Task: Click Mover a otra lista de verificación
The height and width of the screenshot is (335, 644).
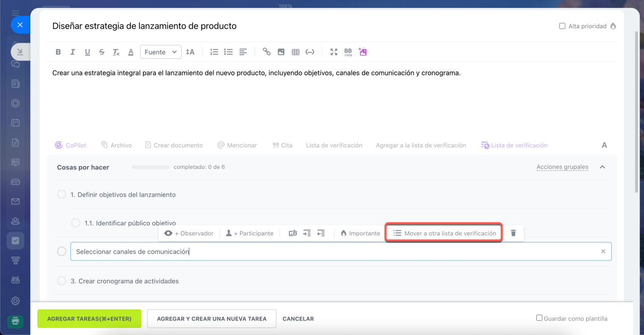Action: coord(445,233)
